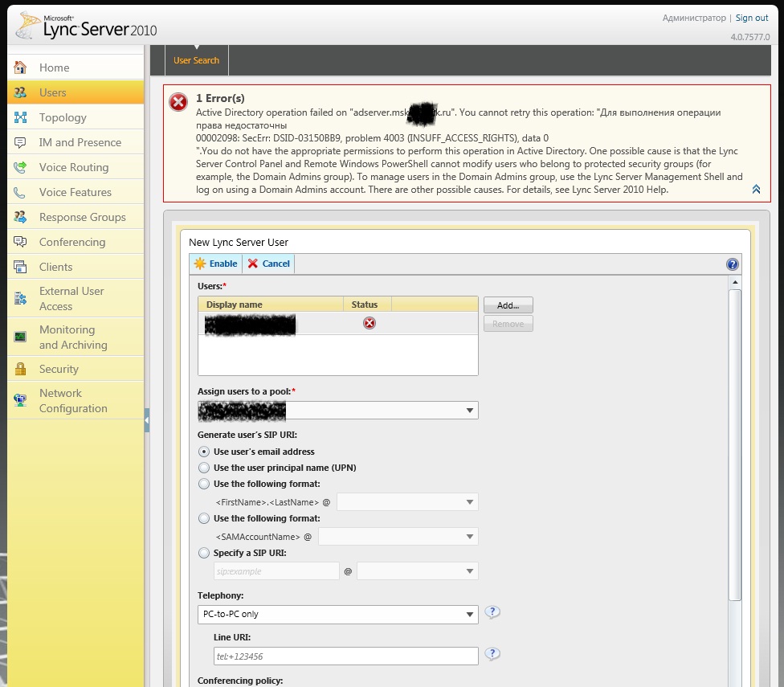This screenshot has height=687, width=784.
Task: Select SAMAccountName format radio button
Action: click(x=203, y=518)
